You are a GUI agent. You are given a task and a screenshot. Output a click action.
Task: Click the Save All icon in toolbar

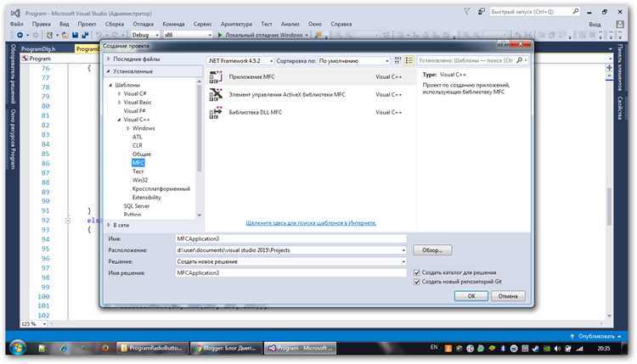(85, 35)
